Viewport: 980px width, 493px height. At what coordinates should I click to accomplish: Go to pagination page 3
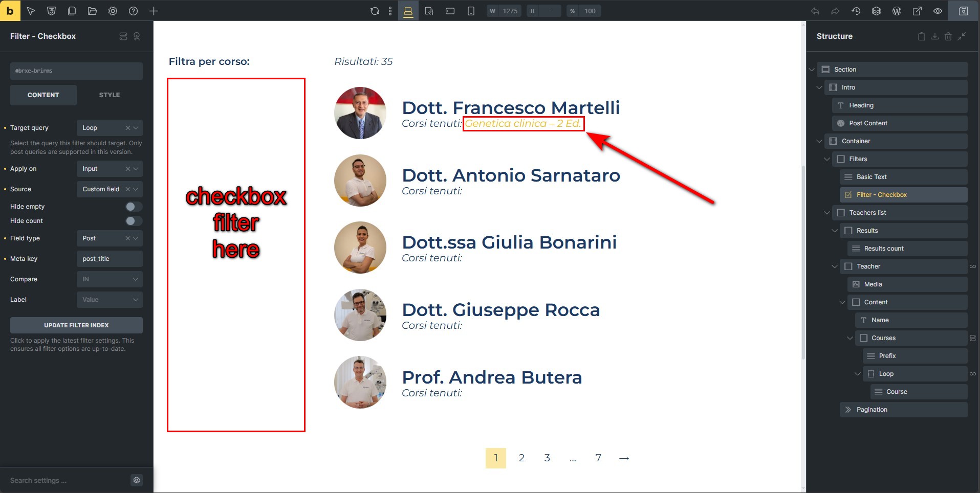point(547,458)
